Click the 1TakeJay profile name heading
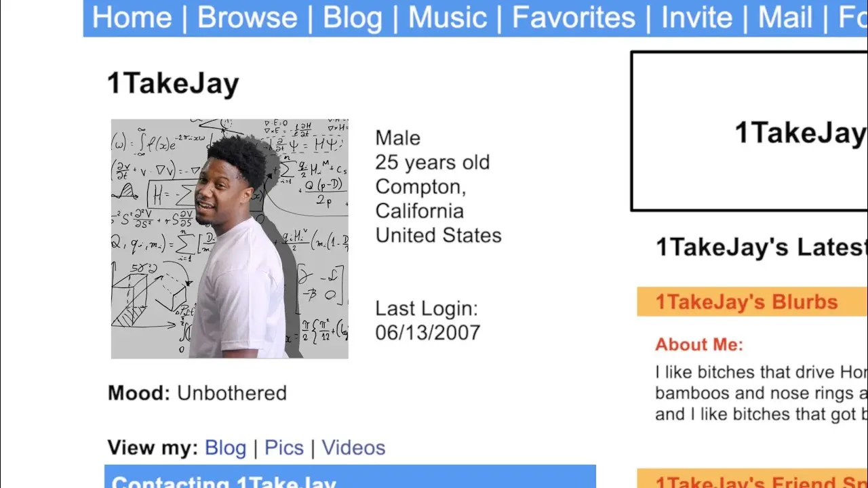The width and height of the screenshot is (868, 488). pos(173,83)
